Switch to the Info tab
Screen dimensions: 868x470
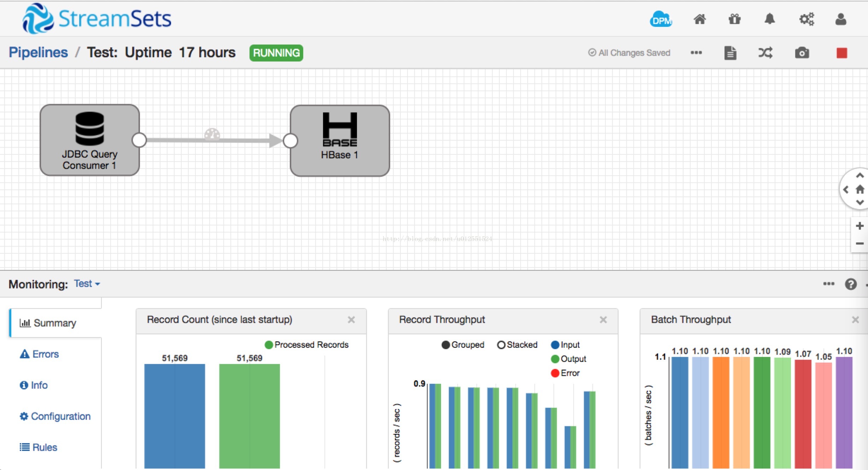coord(34,385)
